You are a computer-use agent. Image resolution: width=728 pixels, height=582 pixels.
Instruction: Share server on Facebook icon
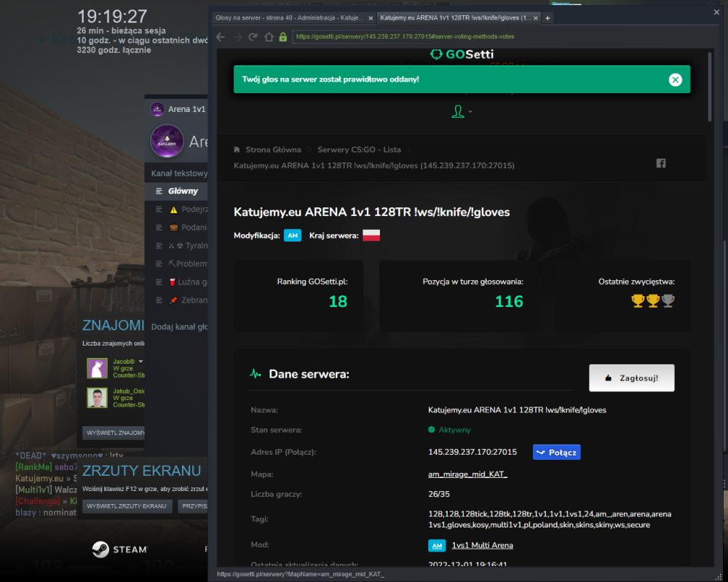tap(661, 164)
